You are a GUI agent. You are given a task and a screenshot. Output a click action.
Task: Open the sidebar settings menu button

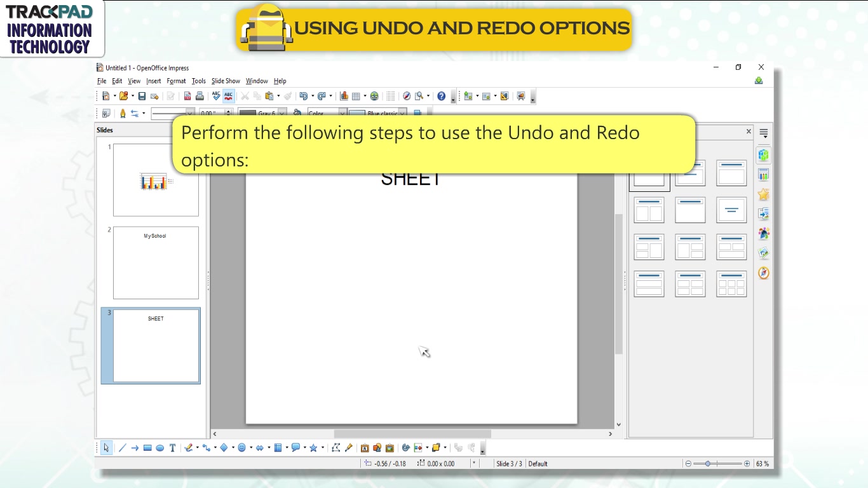pos(764,133)
